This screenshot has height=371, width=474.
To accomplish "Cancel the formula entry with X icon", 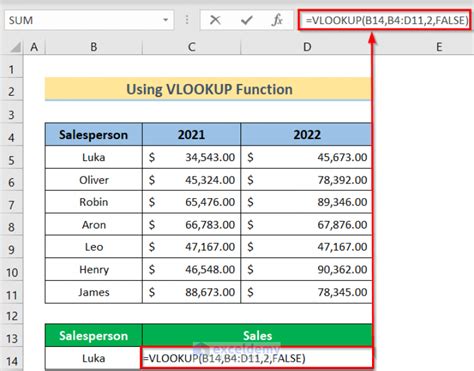I will point(215,20).
